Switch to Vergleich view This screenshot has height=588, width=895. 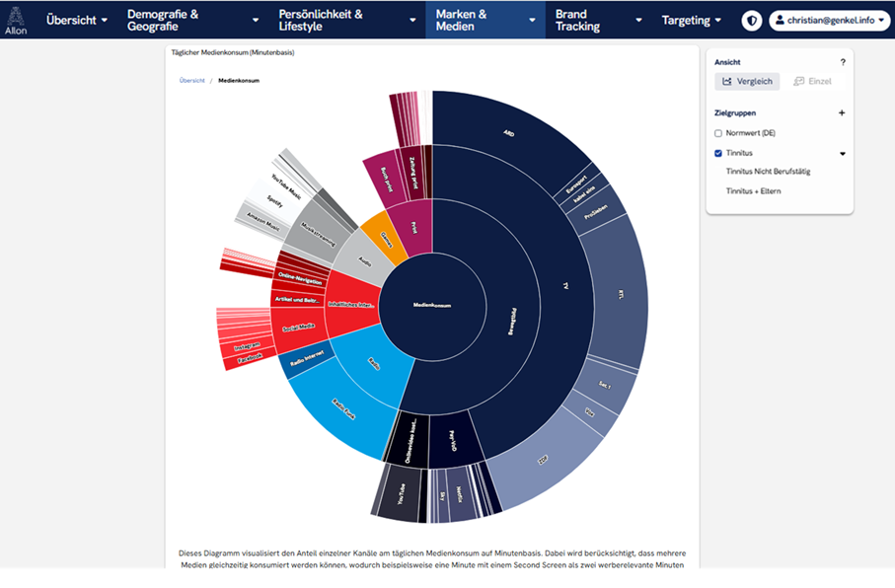click(x=747, y=81)
